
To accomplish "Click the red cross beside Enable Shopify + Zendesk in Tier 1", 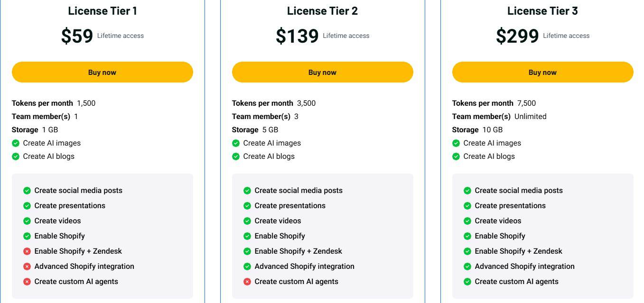I will point(27,251).
